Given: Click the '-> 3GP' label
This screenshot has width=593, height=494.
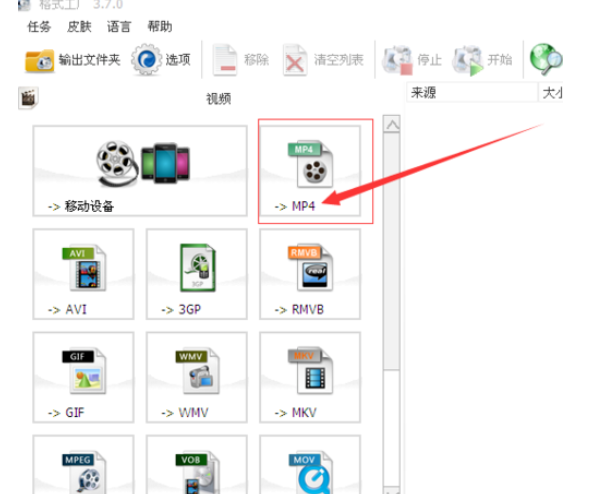Looking at the screenshot, I should click(181, 310).
